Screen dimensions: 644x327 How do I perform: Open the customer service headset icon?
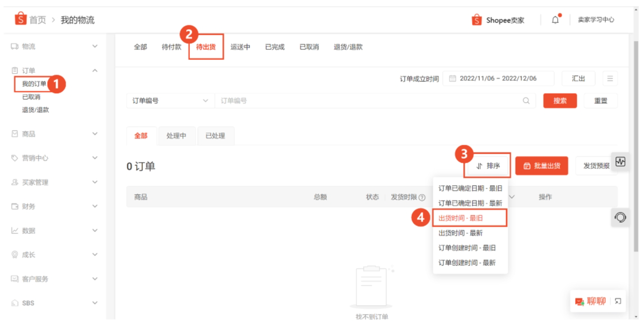click(619, 217)
